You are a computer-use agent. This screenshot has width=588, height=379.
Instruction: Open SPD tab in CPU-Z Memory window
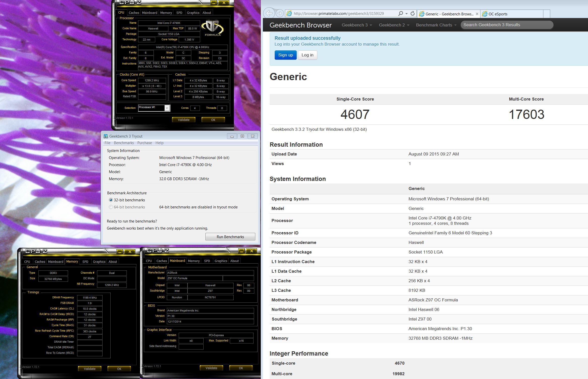[x=85, y=262]
